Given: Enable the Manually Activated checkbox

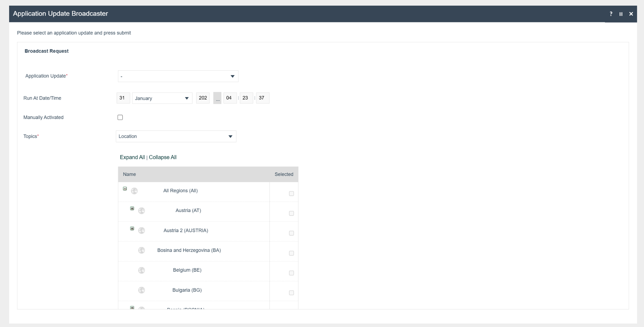Looking at the screenshot, I should 120,117.
